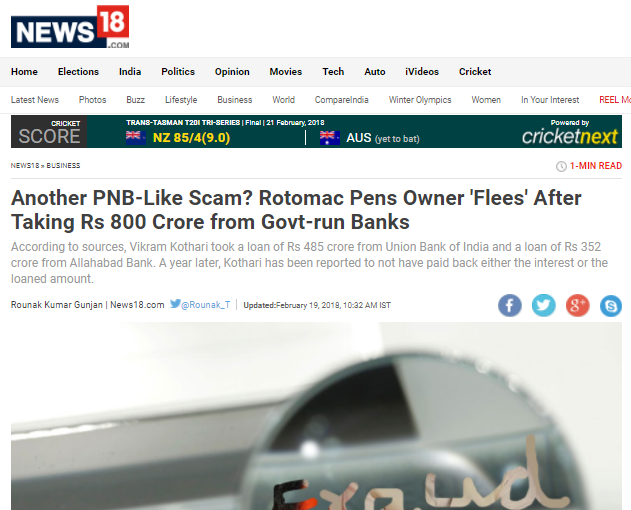Go to the Cricket section
The image size is (631, 510).
[475, 72]
